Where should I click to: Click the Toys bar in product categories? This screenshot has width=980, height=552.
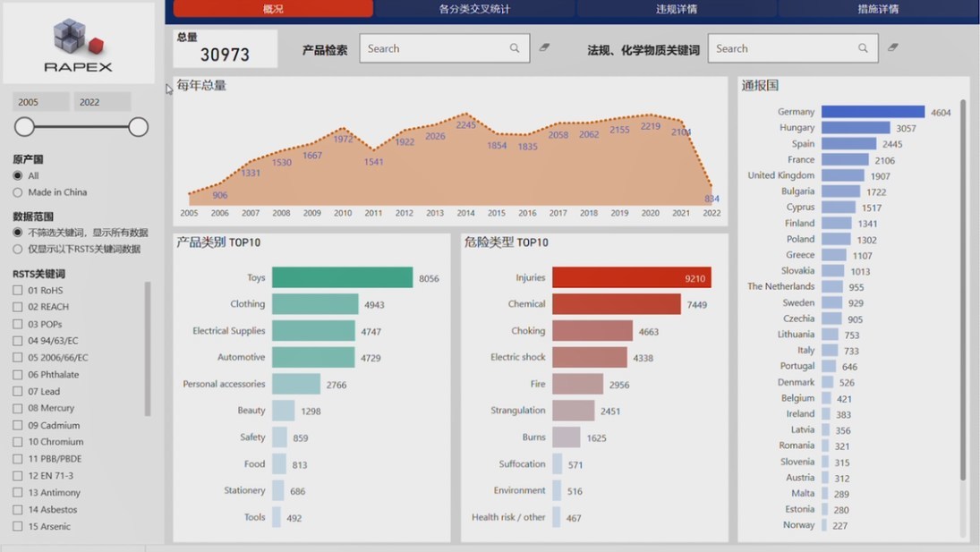pos(342,278)
